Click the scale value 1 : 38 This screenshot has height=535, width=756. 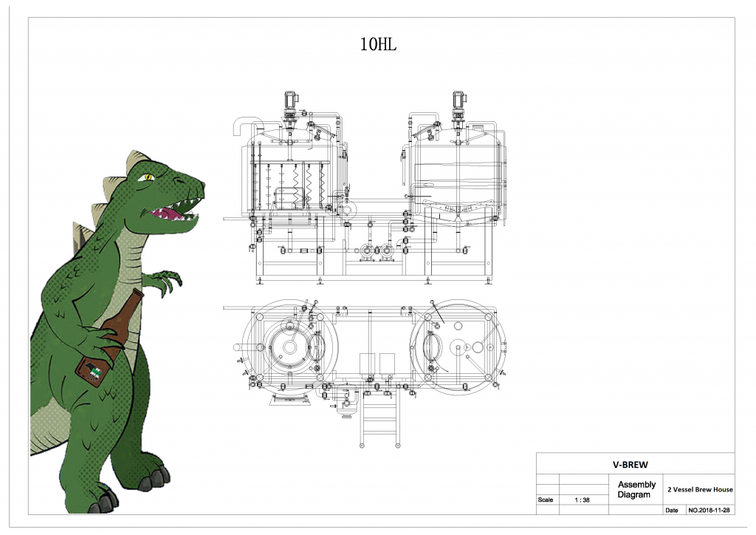pos(582,500)
